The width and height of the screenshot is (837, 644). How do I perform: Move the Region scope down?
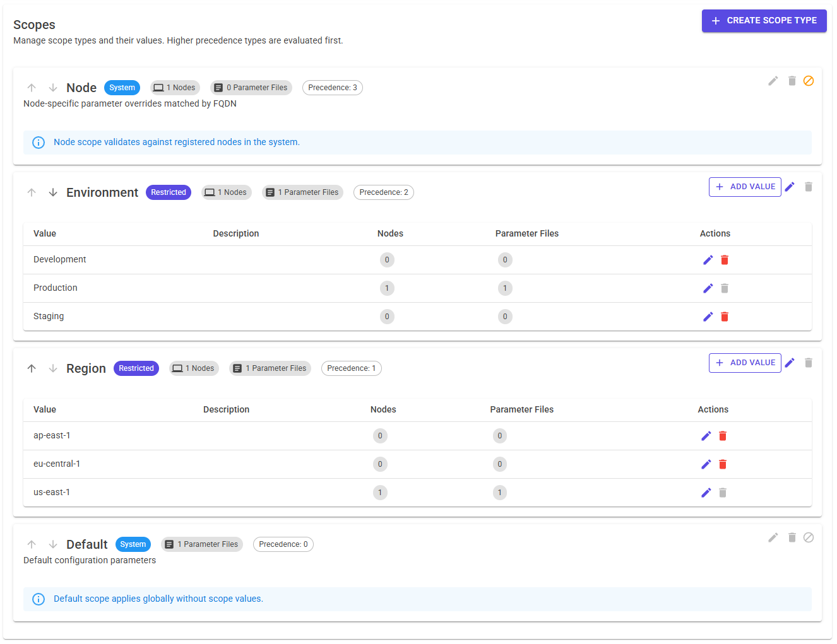pos(53,368)
